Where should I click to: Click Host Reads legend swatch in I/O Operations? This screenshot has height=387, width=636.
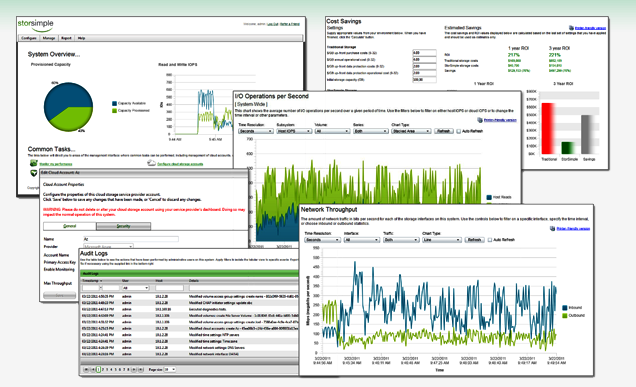489,197
